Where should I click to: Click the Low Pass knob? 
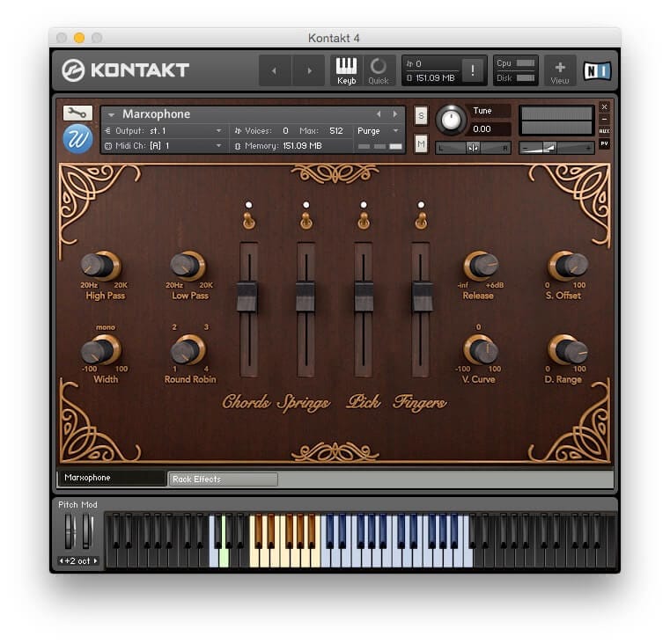[188, 266]
